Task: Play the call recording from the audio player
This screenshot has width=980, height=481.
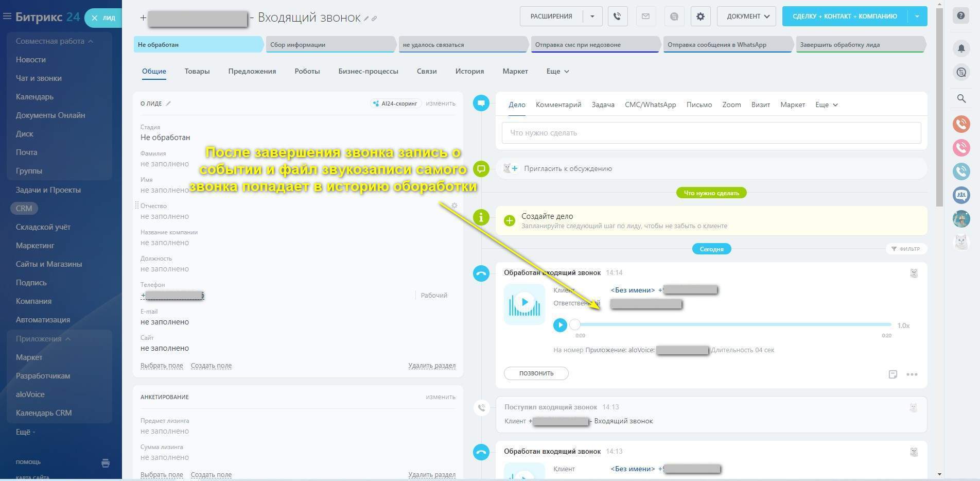Action: tap(560, 325)
